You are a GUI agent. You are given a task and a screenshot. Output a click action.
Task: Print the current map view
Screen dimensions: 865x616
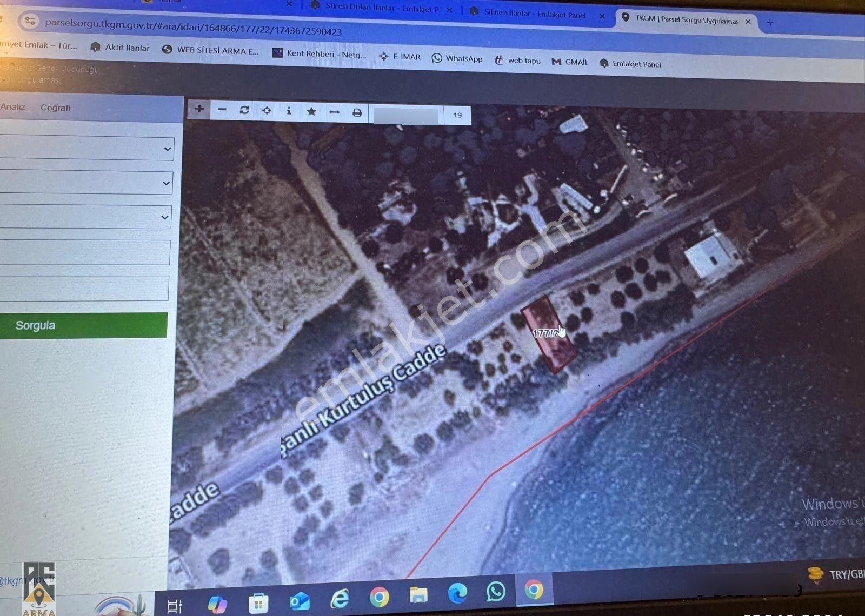(357, 112)
